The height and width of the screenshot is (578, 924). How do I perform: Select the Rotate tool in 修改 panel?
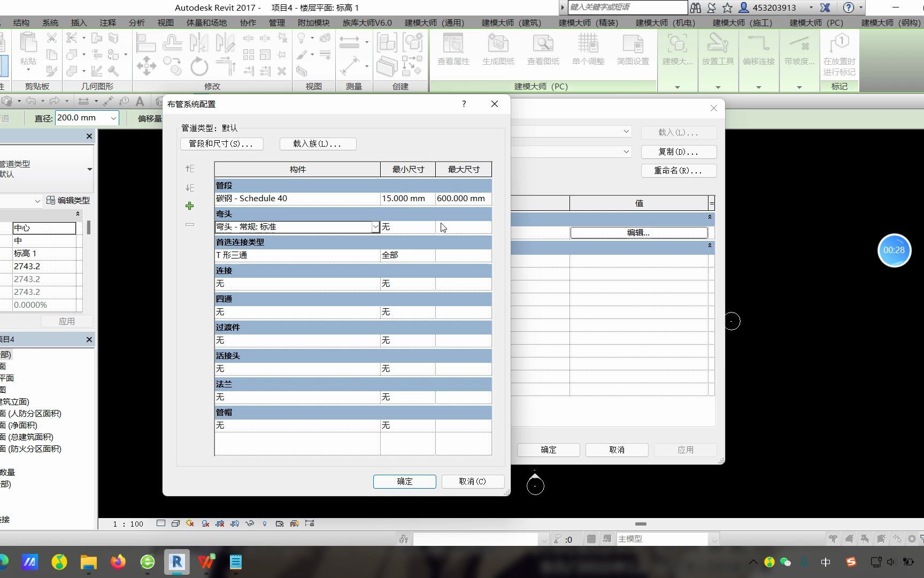(x=199, y=66)
